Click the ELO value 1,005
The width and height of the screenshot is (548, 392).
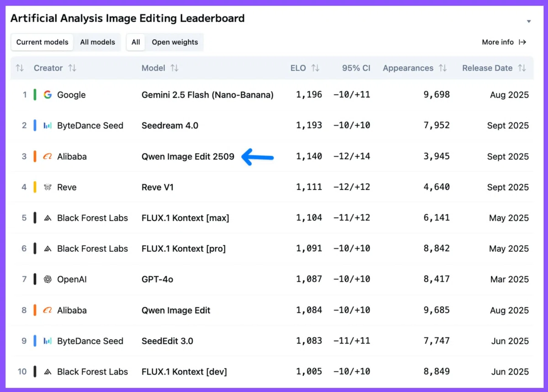309,372
